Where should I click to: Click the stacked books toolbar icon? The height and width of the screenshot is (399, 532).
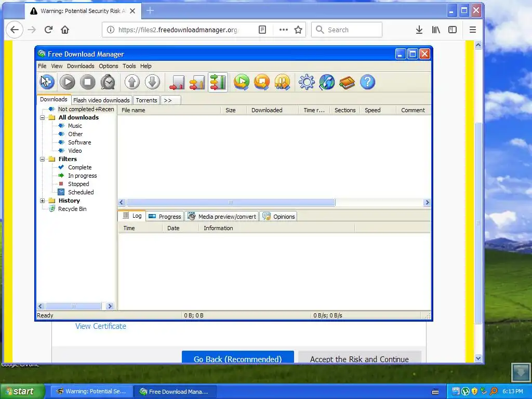[x=347, y=82]
